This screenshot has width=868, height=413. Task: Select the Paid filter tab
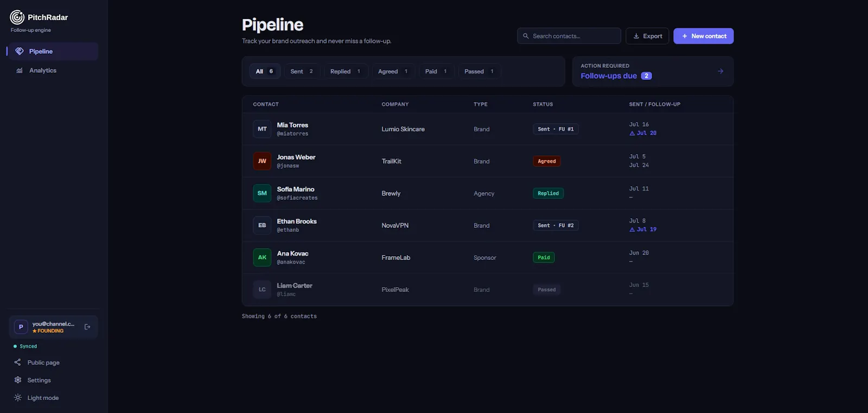click(x=437, y=71)
